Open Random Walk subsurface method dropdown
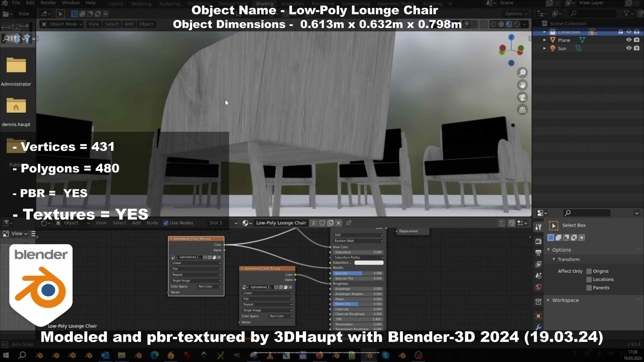 coord(358,241)
